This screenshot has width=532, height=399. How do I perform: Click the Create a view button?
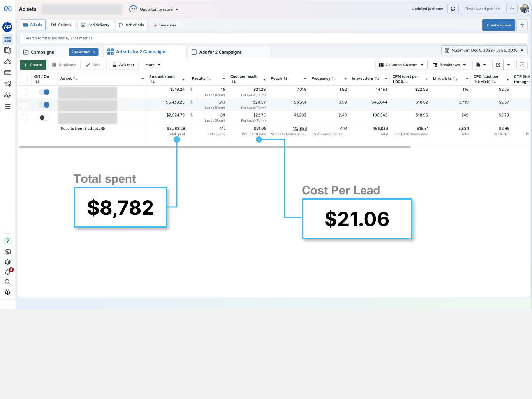pos(499,25)
